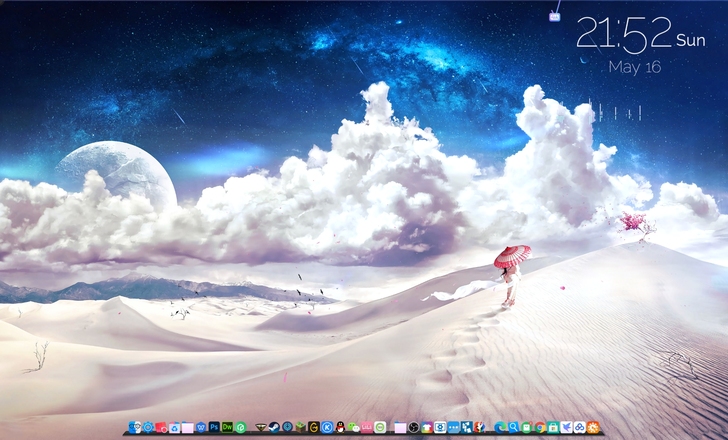Open the blue magnifier search app
The height and width of the screenshot is (440, 728).
click(x=513, y=427)
